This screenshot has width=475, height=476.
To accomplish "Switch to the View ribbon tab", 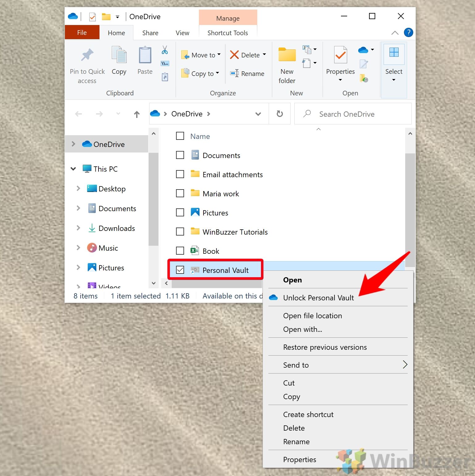I will point(182,33).
